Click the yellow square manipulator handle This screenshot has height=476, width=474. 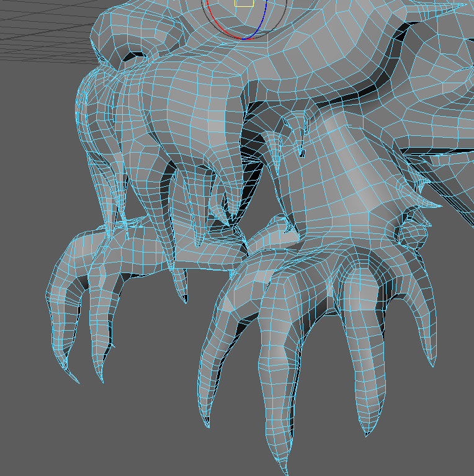[x=244, y=2]
